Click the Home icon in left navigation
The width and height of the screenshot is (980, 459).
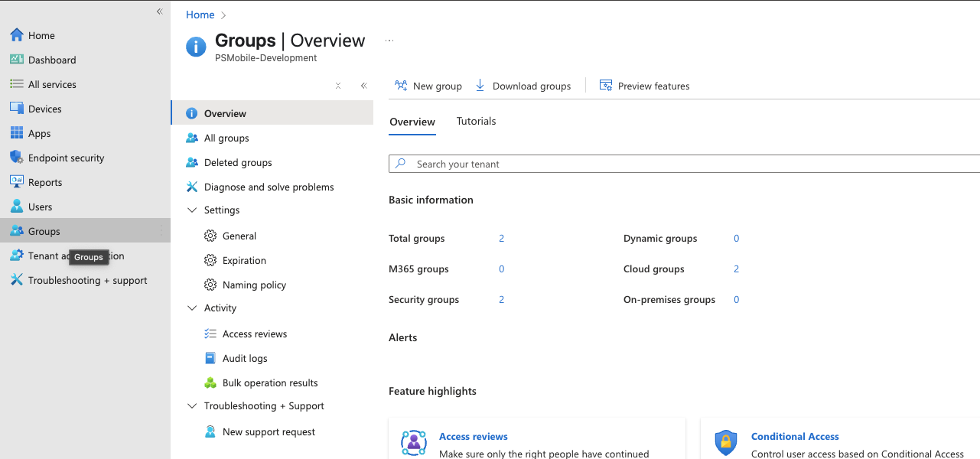(16, 35)
